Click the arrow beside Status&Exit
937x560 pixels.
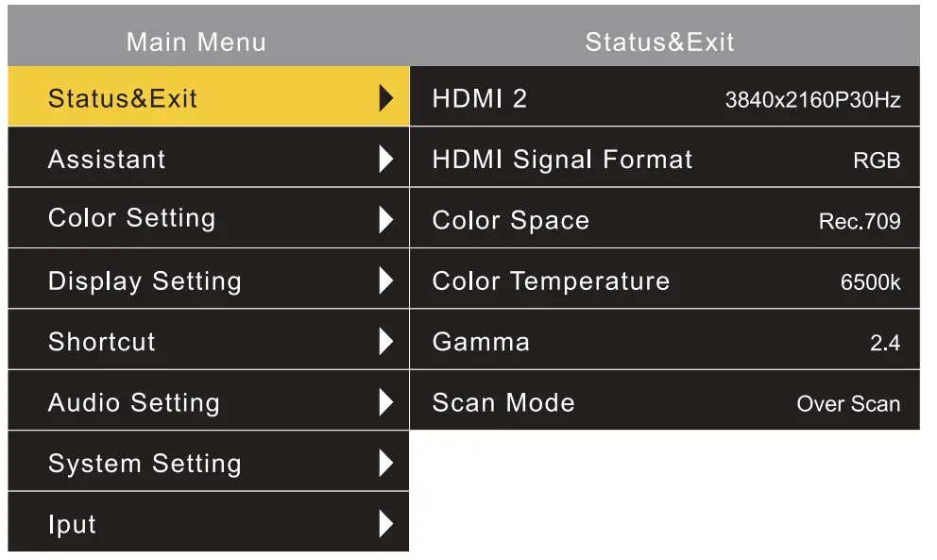coord(387,97)
